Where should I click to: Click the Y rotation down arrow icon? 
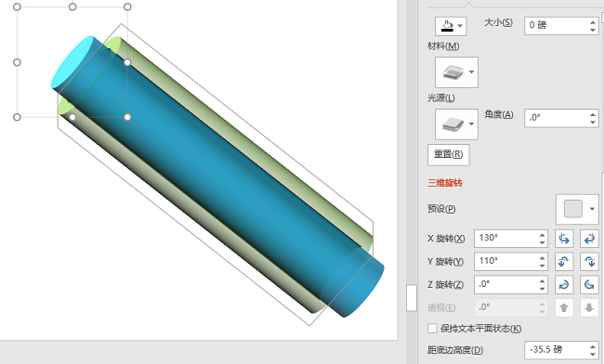(x=589, y=262)
